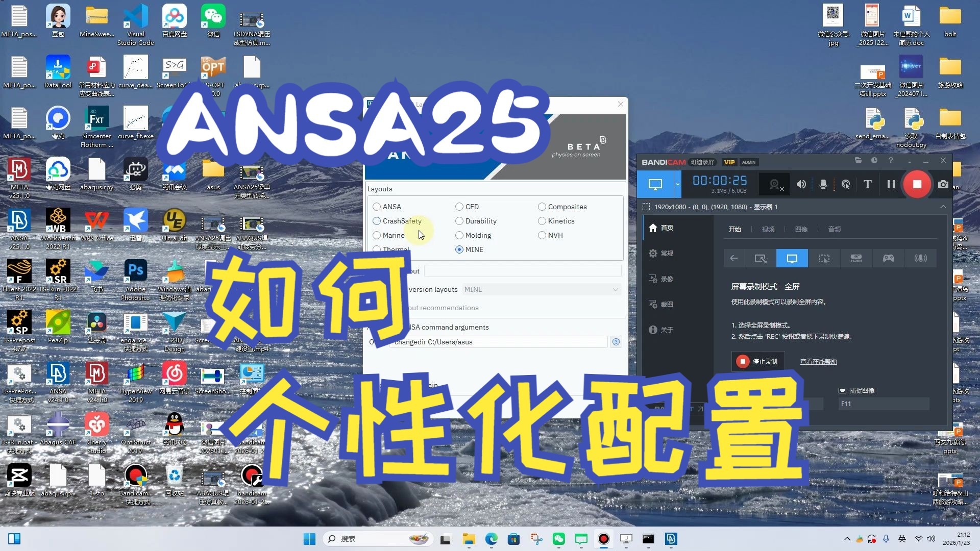
Task: Pause the Bandicam recording
Action: click(891, 184)
